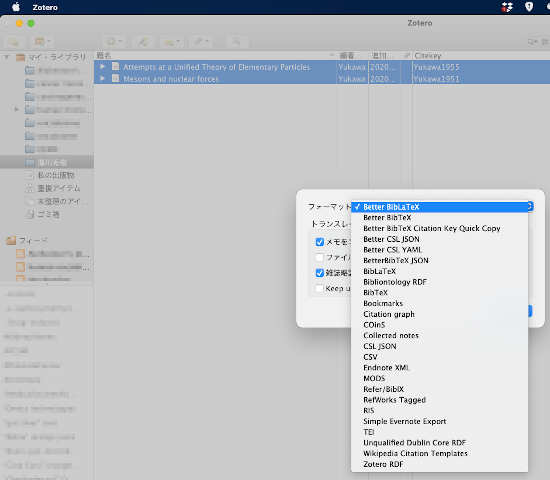Pick CSV export format

pos(439,357)
